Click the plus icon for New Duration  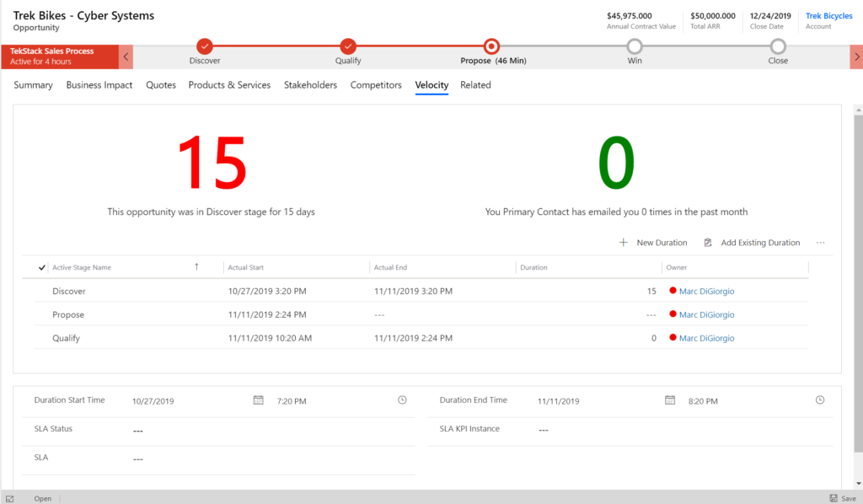(623, 242)
